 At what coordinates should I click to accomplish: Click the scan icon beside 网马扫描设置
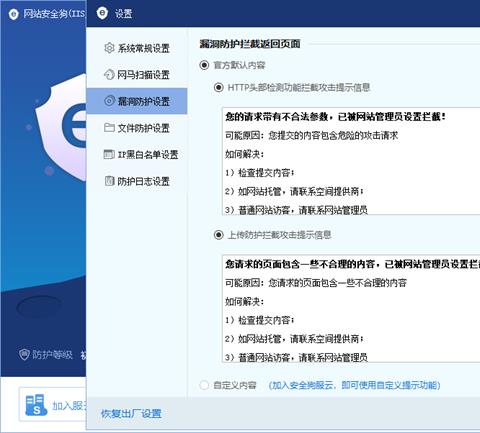point(109,74)
